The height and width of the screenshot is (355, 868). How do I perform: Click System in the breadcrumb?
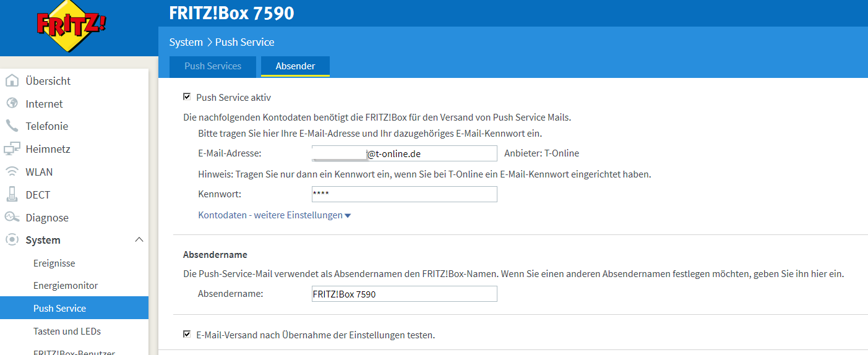coord(186,42)
